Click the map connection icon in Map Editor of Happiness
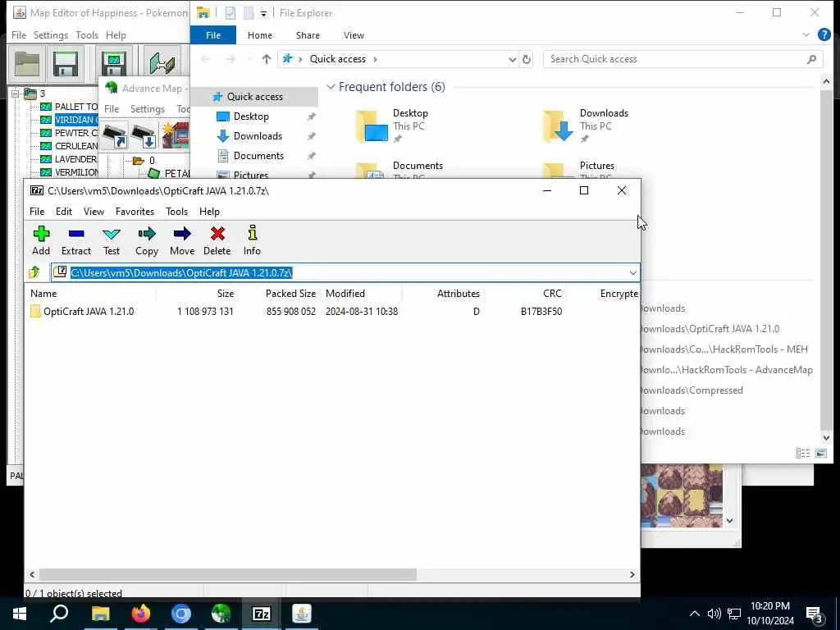 point(162,64)
